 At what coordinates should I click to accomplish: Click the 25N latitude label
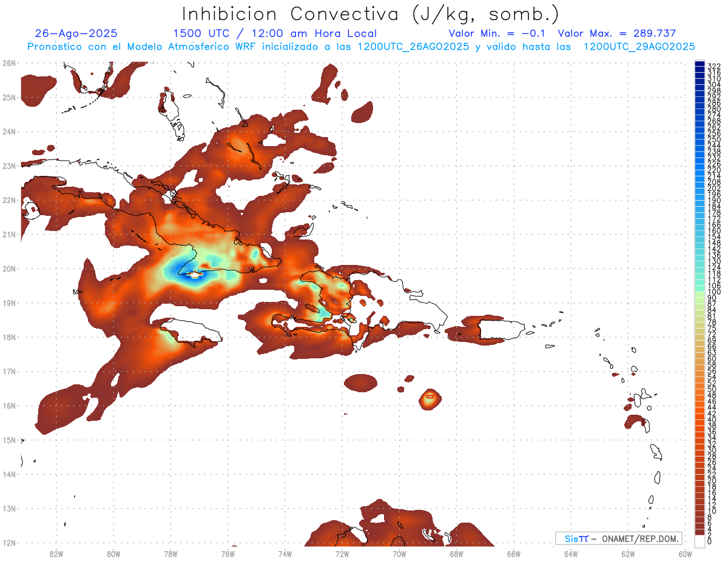click(x=8, y=97)
